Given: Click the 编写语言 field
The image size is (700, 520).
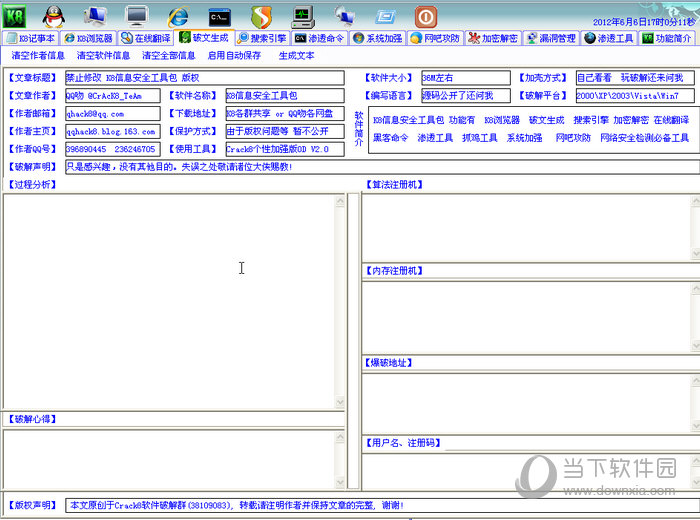Looking at the screenshot, I should click(466, 96).
